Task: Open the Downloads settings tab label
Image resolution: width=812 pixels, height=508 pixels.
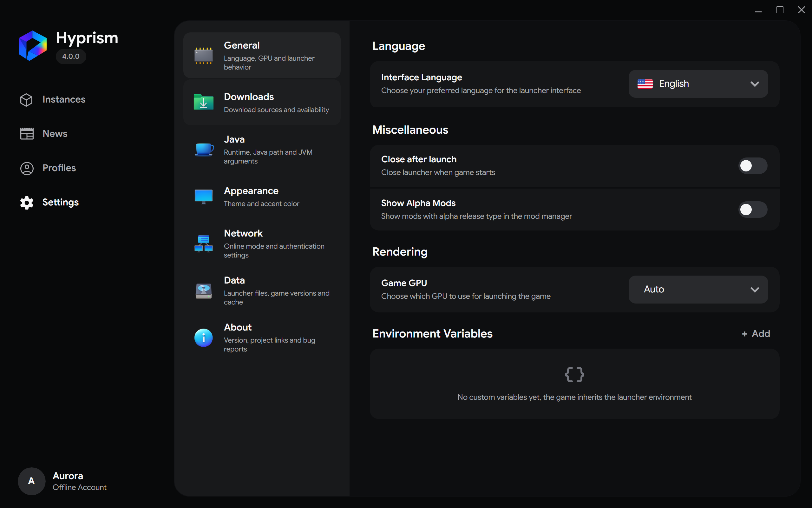Action: coord(249,97)
